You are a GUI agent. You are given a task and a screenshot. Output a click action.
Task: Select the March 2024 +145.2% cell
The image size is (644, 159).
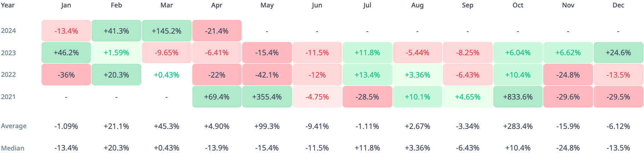click(166, 31)
